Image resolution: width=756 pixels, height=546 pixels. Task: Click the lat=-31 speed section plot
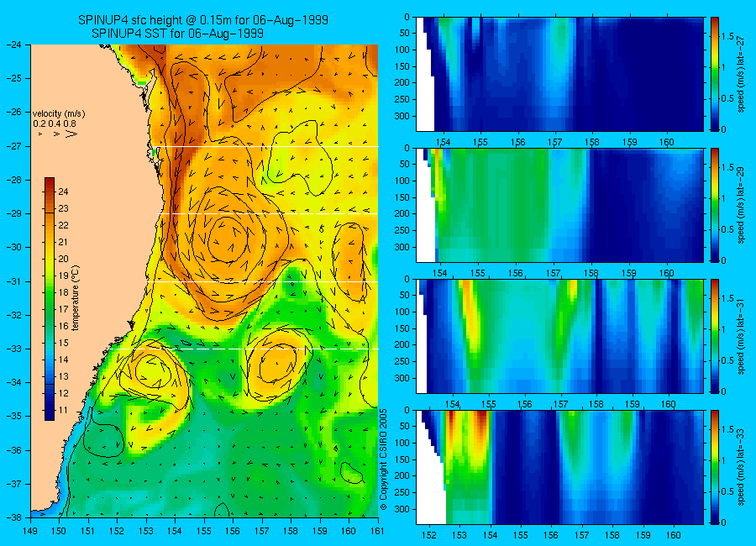(x=559, y=336)
